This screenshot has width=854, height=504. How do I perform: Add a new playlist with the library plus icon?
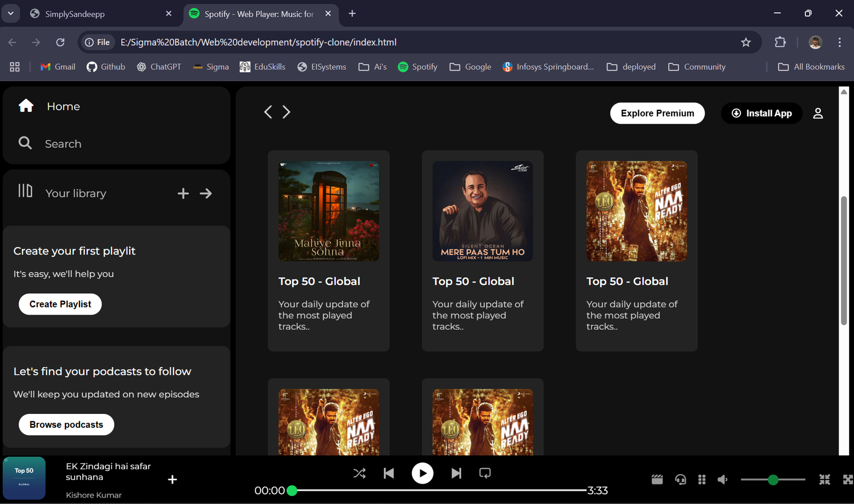(x=183, y=193)
